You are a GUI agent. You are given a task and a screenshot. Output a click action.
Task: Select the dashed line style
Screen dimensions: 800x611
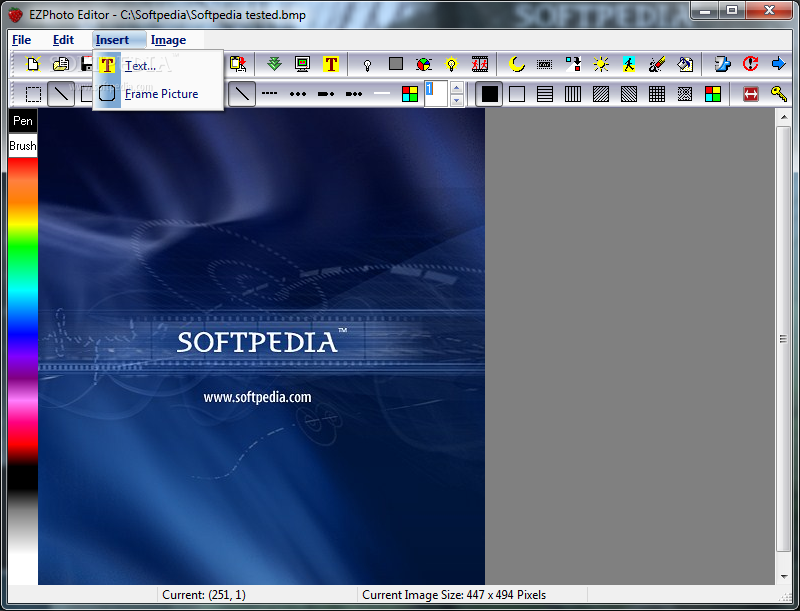[269, 94]
